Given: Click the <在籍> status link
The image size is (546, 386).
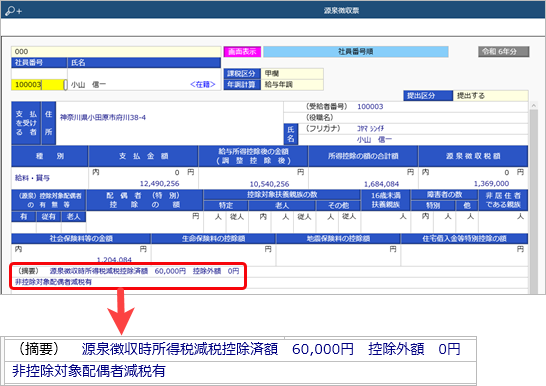Looking at the screenshot, I should 202,85.
